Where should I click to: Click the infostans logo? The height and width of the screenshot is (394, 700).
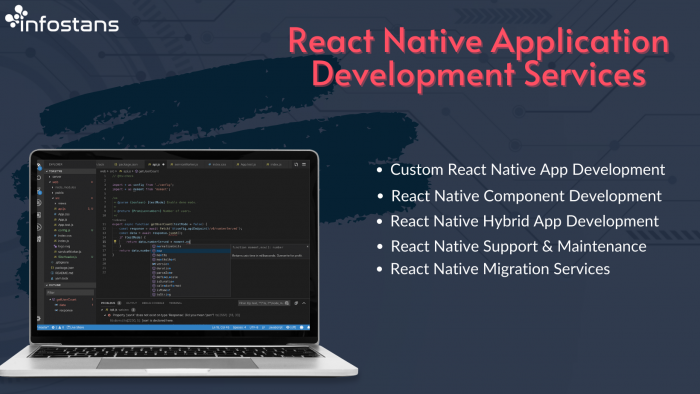coord(62,19)
